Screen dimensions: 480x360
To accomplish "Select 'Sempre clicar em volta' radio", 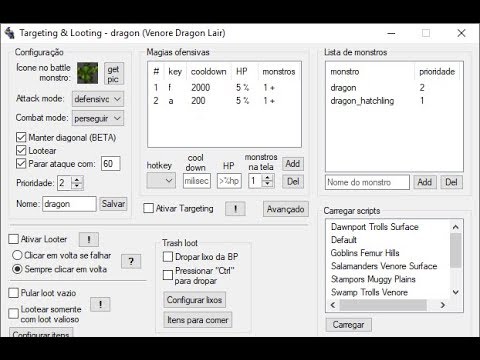I will [x=17, y=269].
